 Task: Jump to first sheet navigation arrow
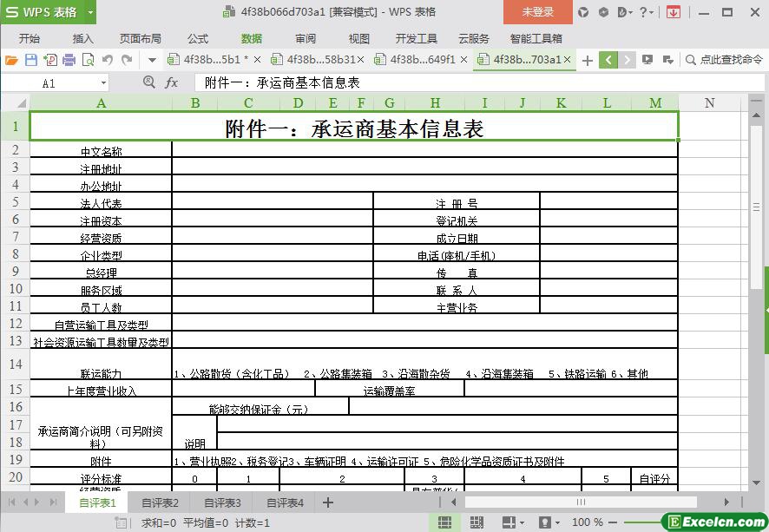point(12,502)
